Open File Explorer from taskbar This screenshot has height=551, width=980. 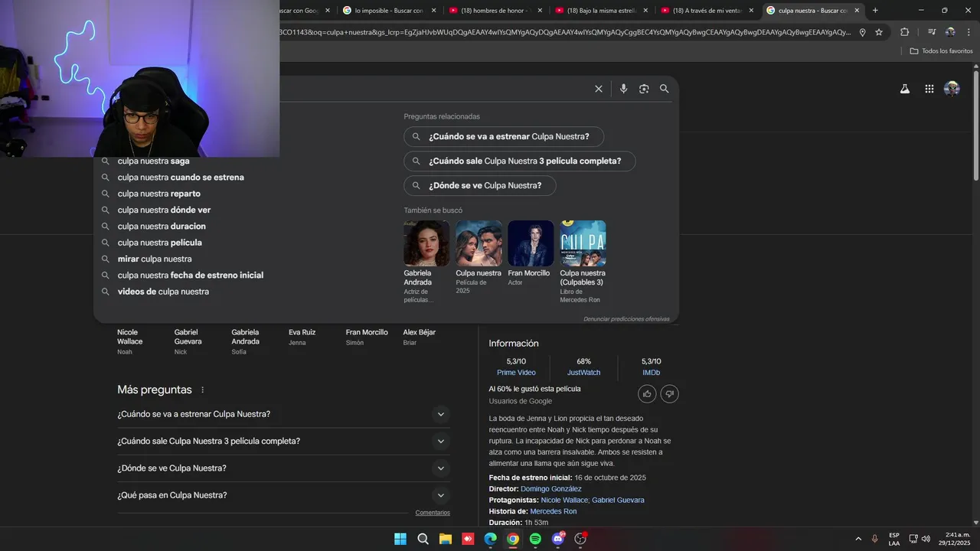(x=445, y=539)
